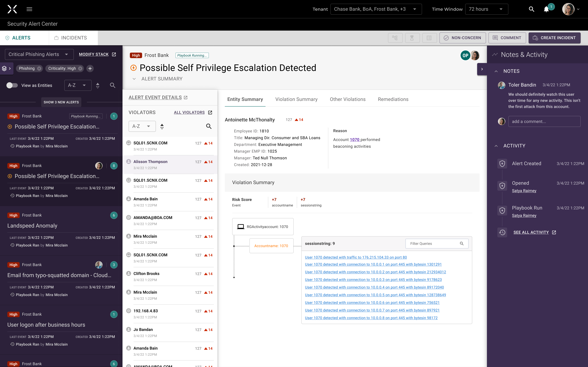This screenshot has width=588, height=367.
Task: Click the notifications bell icon
Action: coord(546,9)
